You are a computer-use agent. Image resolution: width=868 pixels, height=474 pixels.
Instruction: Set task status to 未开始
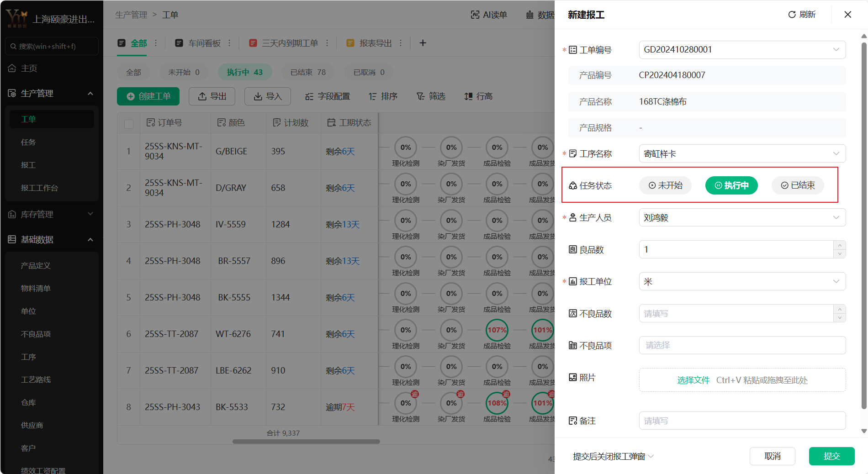coord(665,185)
